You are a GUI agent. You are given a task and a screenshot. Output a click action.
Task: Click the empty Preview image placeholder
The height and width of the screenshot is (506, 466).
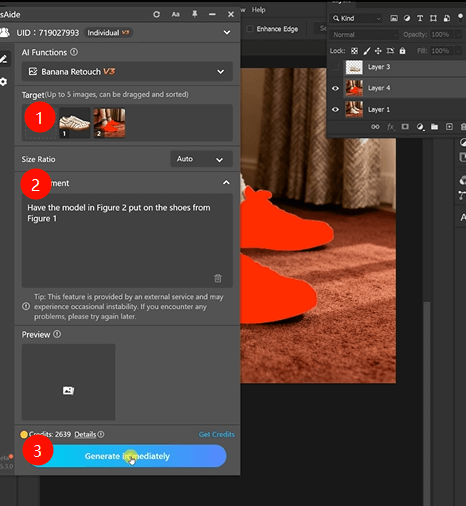click(x=68, y=382)
